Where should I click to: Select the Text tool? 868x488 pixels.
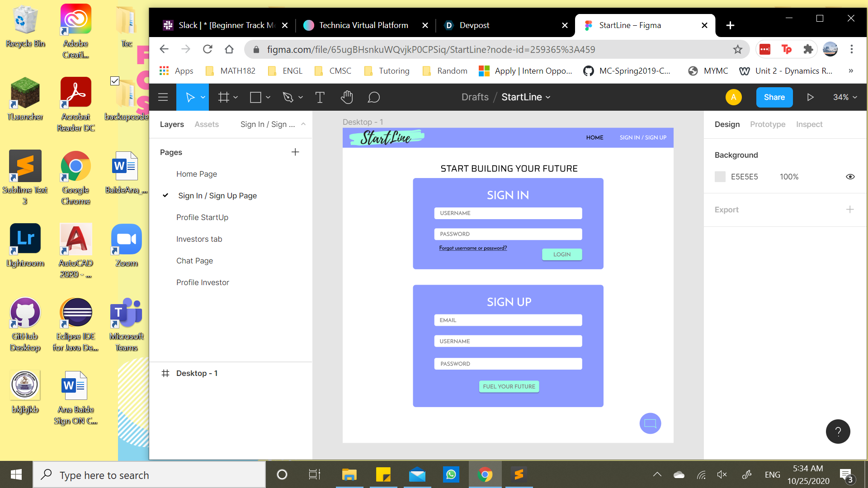click(x=320, y=97)
